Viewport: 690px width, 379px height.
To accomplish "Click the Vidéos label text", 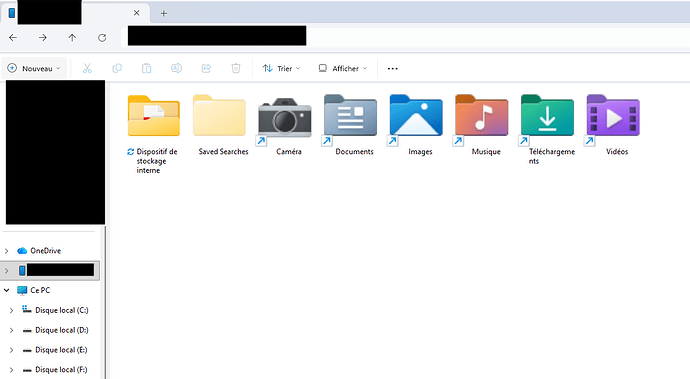I will point(617,151).
